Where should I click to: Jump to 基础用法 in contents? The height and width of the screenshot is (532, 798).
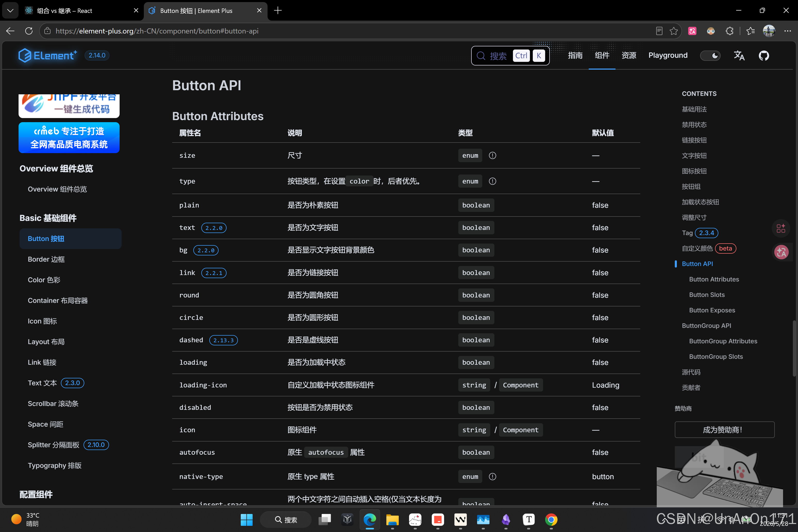(x=694, y=109)
